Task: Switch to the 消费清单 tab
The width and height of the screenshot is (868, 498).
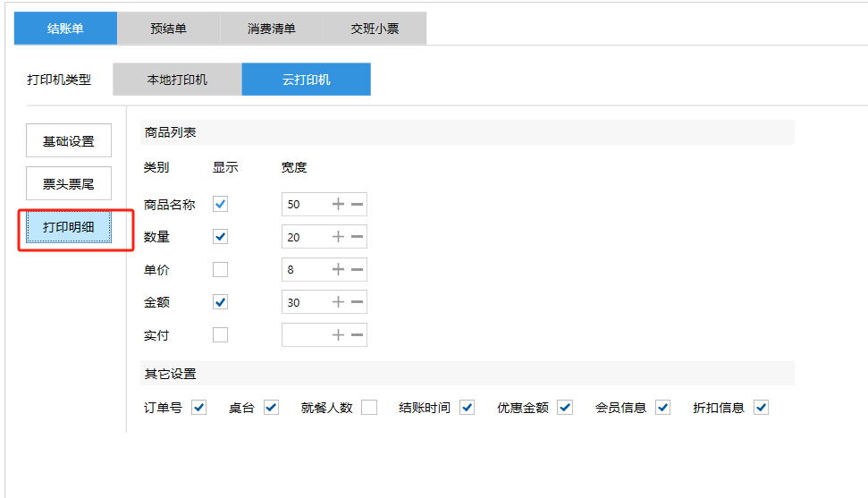Action: pos(272,29)
